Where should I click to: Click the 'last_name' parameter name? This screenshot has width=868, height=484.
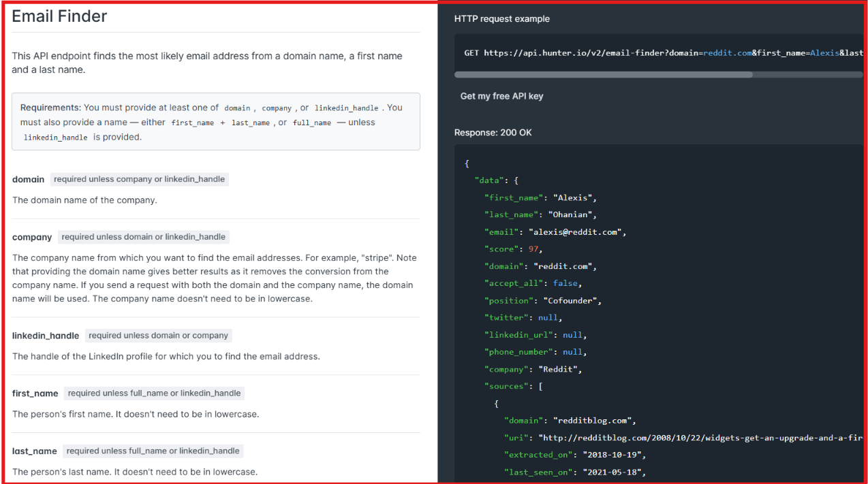click(x=35, y=451)
